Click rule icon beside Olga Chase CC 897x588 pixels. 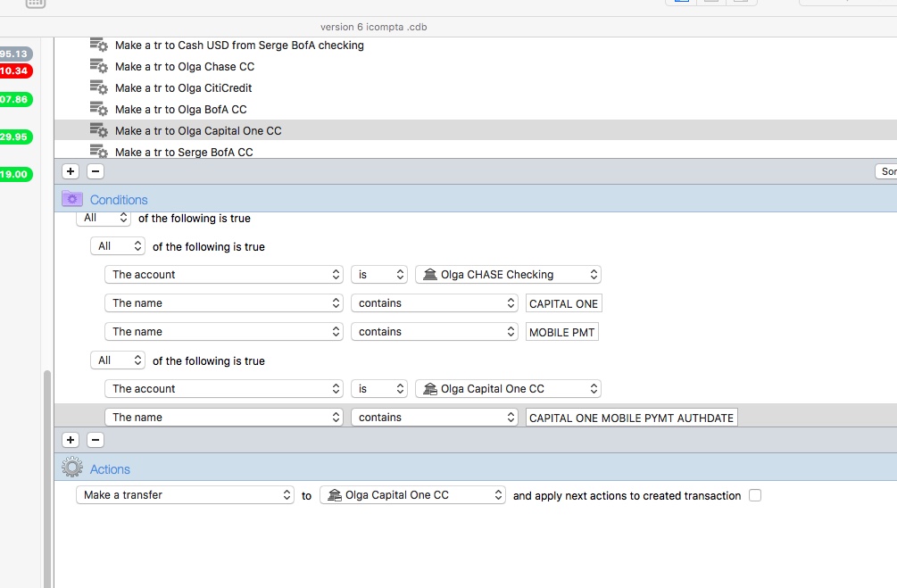point(98,66)
